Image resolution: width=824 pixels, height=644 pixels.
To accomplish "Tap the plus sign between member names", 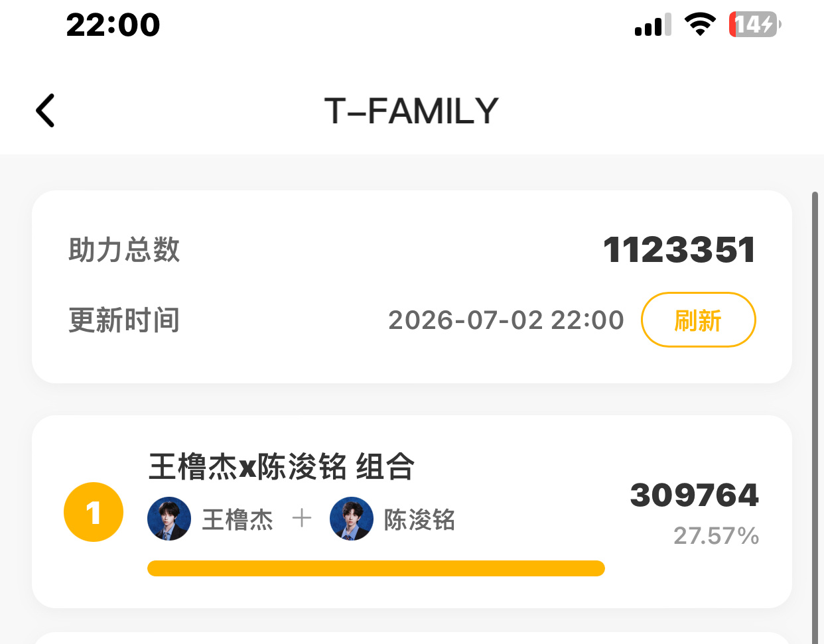I will [302, 518].
